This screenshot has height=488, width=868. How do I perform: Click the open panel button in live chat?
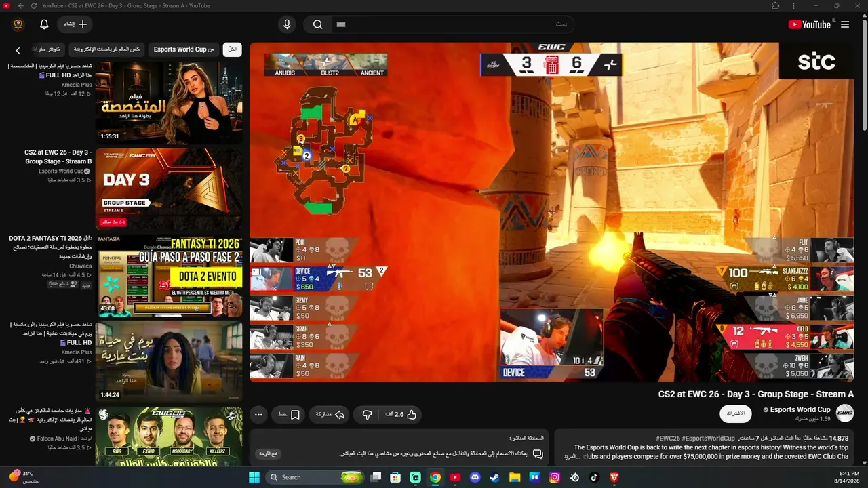269,453
